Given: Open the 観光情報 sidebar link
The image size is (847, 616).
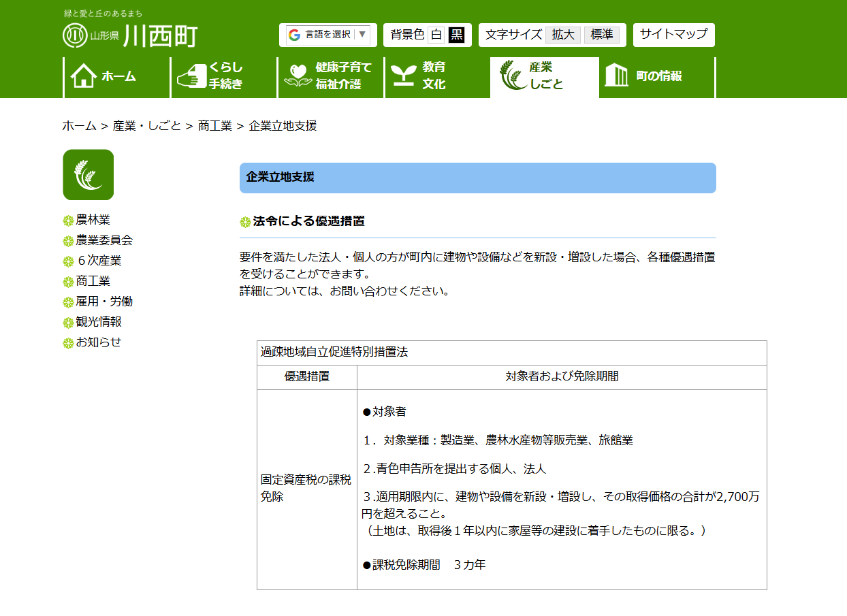Looking at the screenshot, I should click(99, 322).
